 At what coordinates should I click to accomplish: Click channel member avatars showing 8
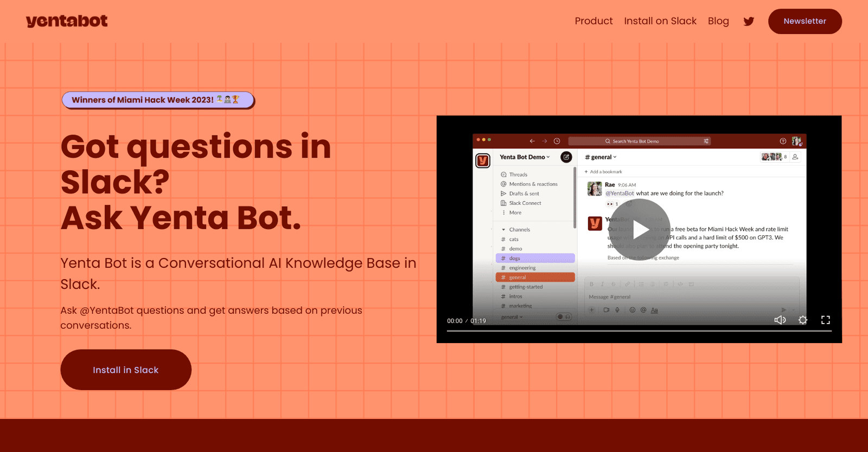click(x=774, y=157)
